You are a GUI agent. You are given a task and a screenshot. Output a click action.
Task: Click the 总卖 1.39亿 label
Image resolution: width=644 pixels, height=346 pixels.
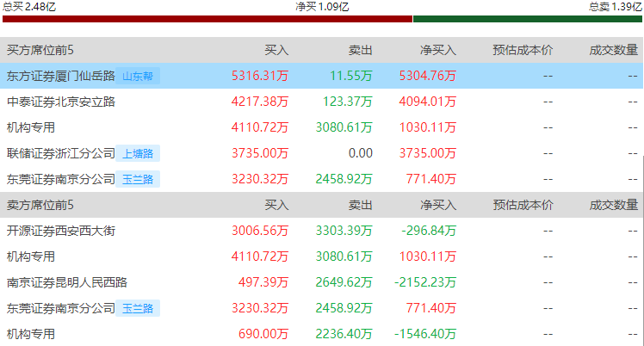[616, 7]
